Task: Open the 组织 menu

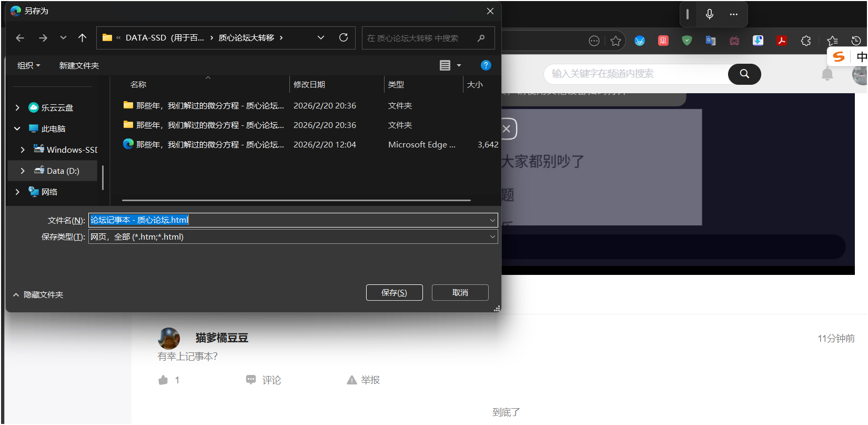Action: pyautogui.click(x=28, y=65)
